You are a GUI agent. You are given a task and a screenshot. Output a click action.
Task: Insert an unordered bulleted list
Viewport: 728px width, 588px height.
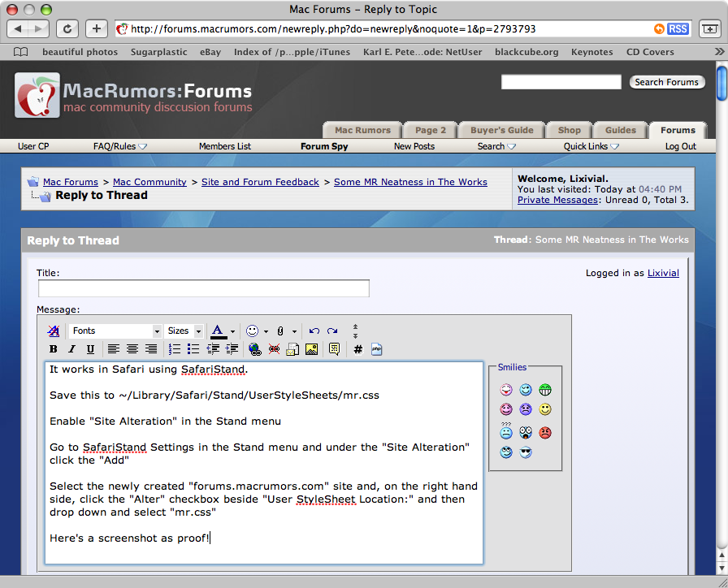pos(193,349)
